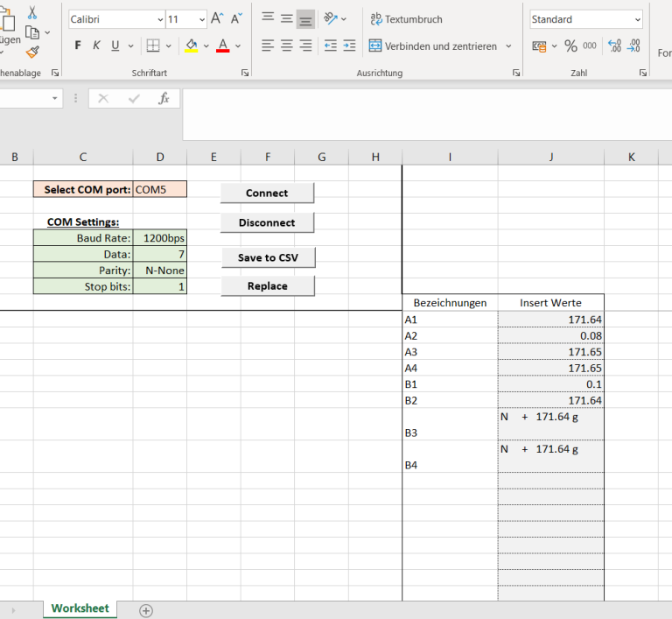Click the cut scissors icon

coord(32,12)
